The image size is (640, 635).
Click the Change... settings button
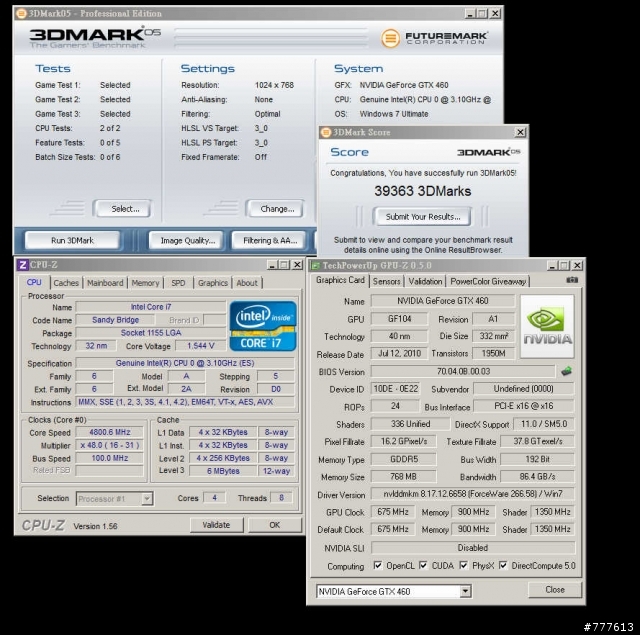[x=275, y=209]
